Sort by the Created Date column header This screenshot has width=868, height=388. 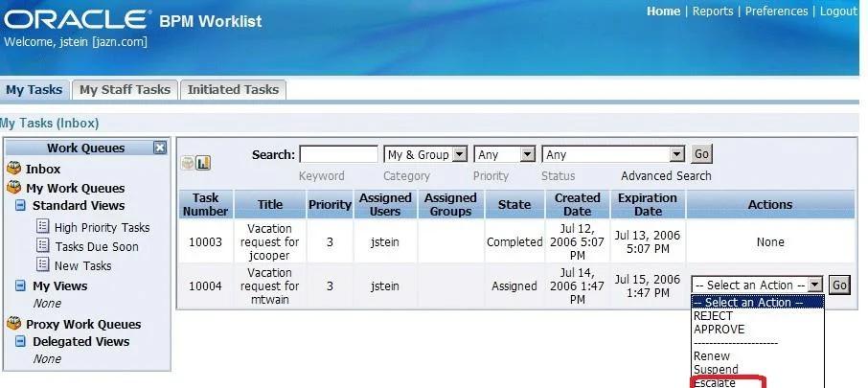coord(578,204)
